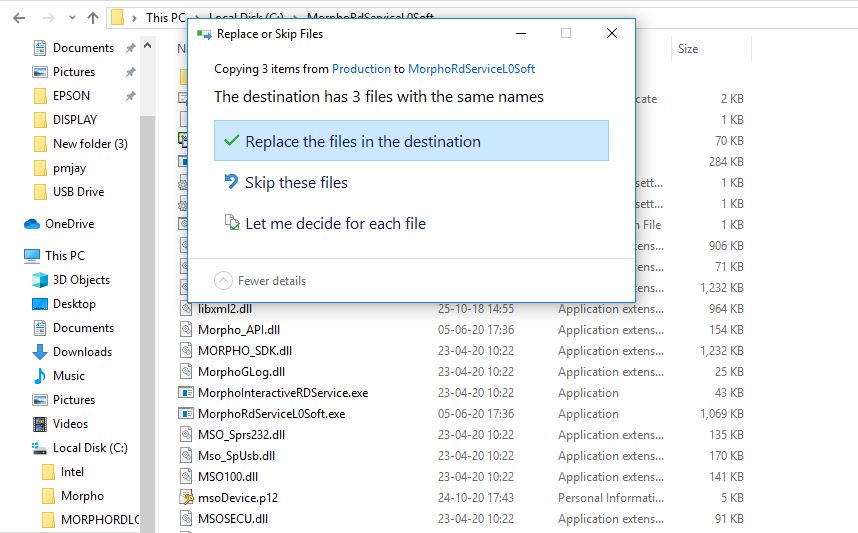The height and width of the screenshot is (533, 858).
Task: Click the msoDevice.p12 key certificate icon
Action: (186, 497)
